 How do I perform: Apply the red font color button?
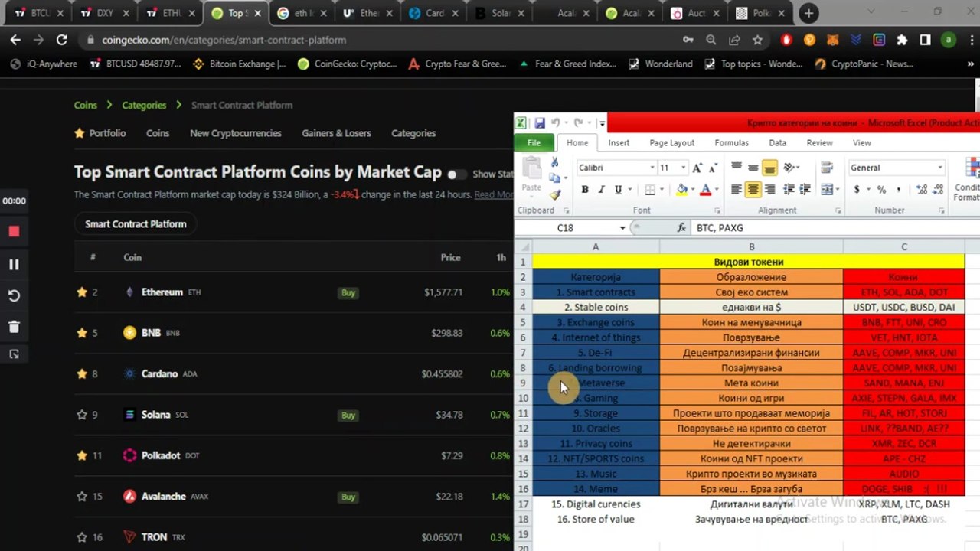pos(706,189)
